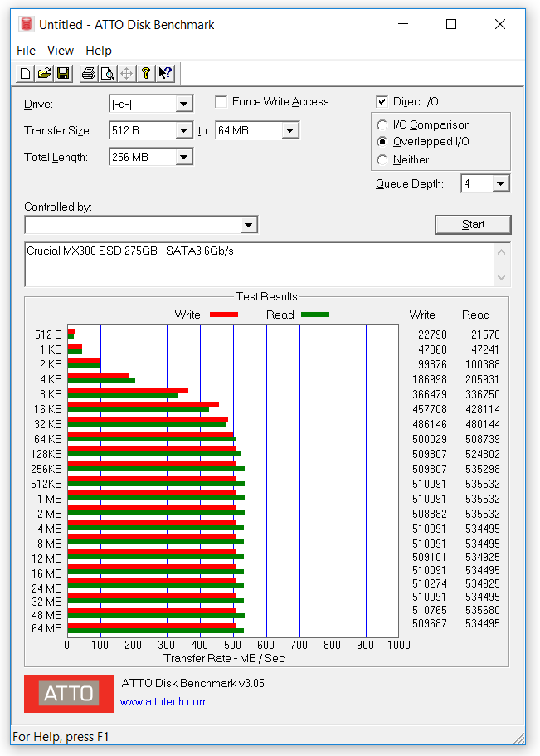
Task: Minimize the ATTO Disk Benchmark window
Action: (403, 24)
